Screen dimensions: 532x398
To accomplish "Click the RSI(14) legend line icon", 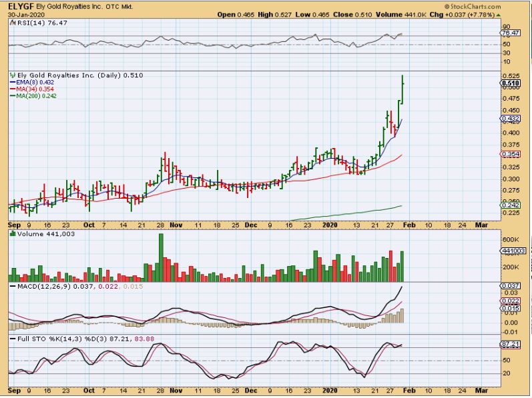I will [x=13, y=23].
